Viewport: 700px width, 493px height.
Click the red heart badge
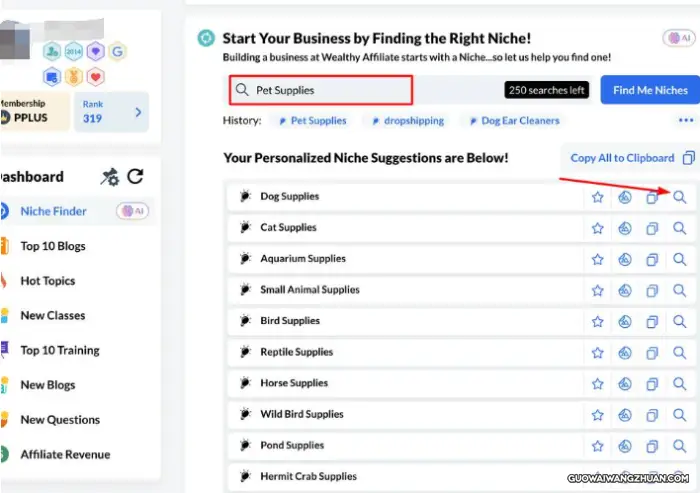(x=95, y=77)
